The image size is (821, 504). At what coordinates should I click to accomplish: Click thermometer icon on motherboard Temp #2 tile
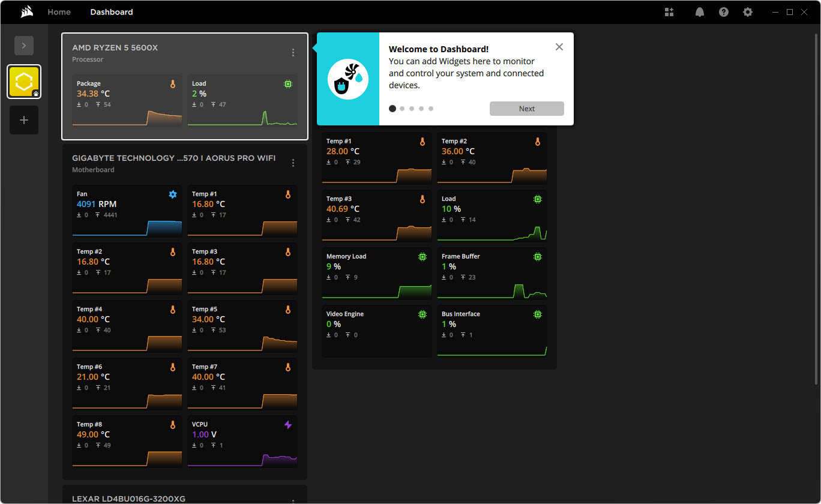[x=173, y=252]
